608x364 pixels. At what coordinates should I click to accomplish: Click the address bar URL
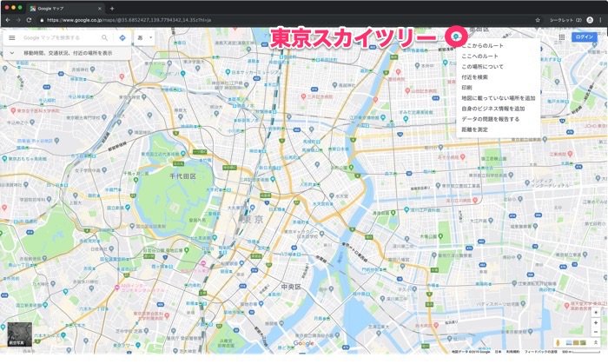[129, 20]
